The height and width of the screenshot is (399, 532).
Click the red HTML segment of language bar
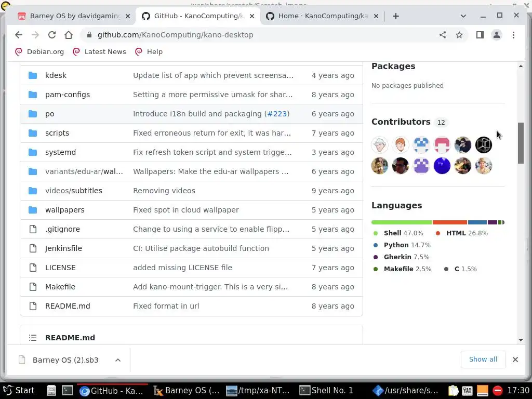pyautogui.click(x=450, y=222)
